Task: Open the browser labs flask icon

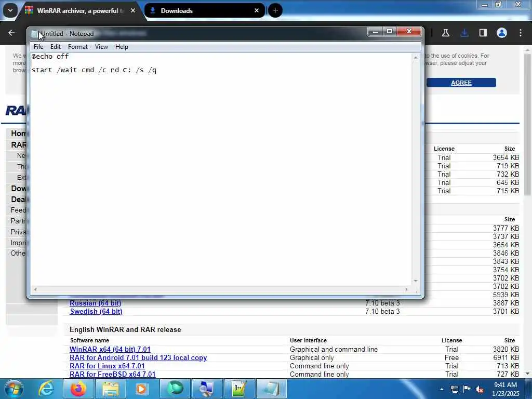Action: [445, 33]
